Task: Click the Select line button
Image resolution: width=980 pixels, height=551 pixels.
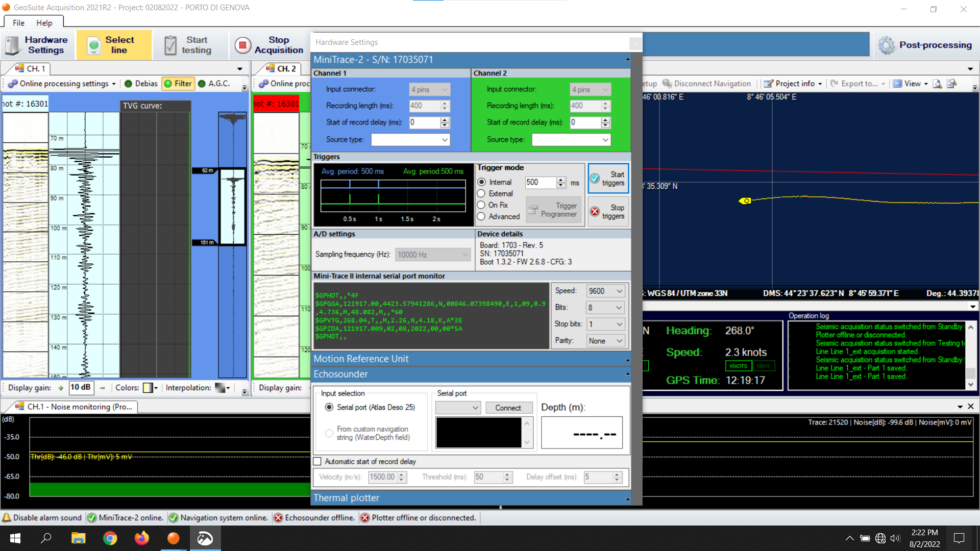Action: click(x=114, y=45)
